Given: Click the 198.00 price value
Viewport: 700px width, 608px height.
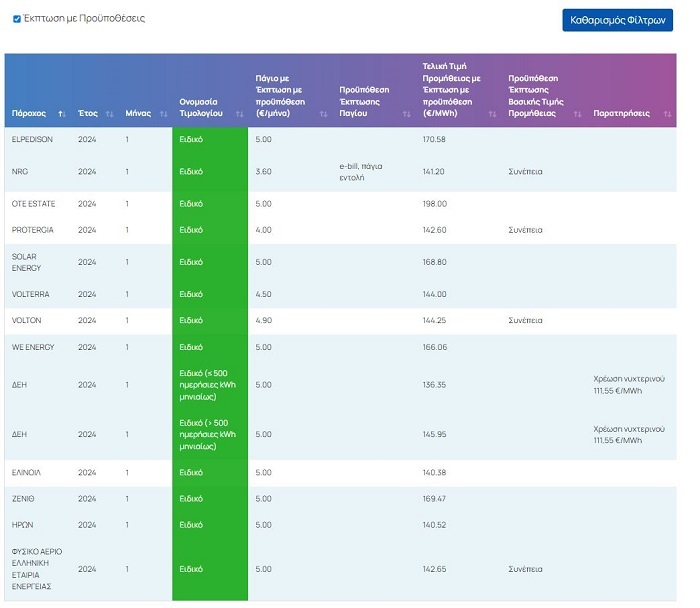Looking at the screenshot, I should (434, 204).
